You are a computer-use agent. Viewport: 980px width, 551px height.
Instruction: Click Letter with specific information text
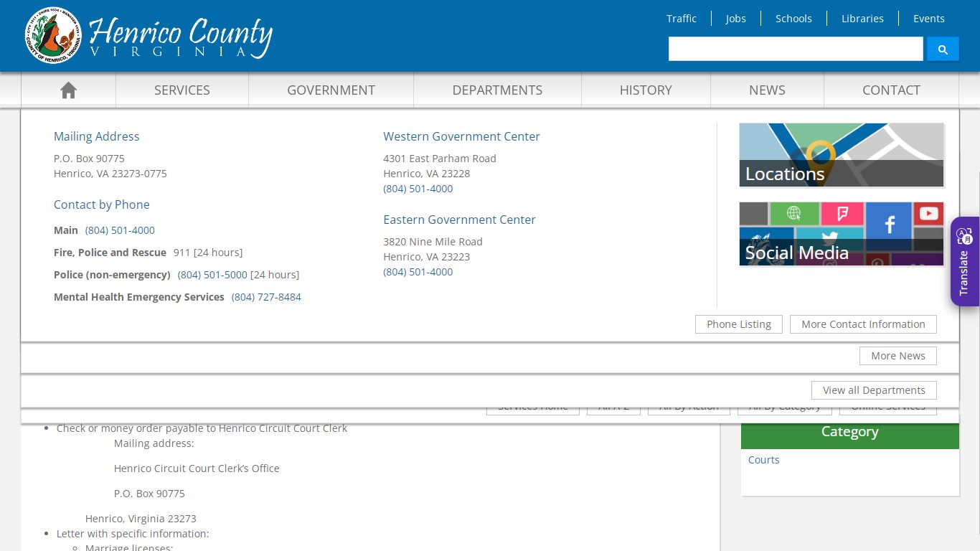[x=133, y=534]
